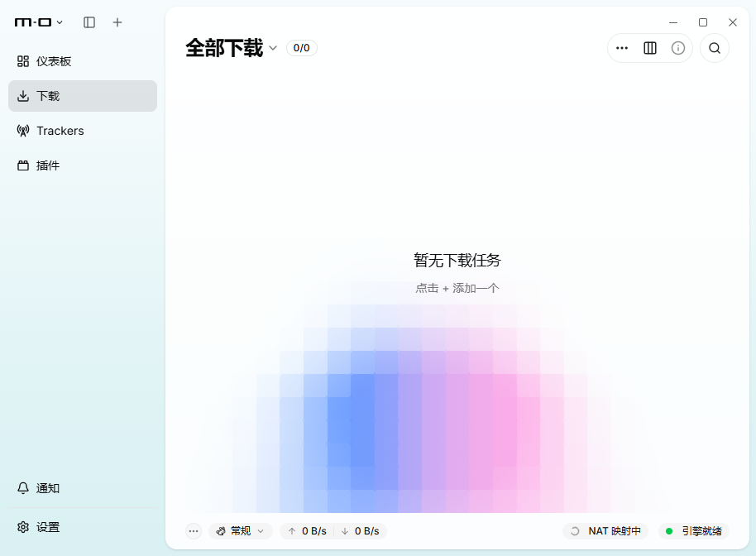Add a new download with plus icon
756x556 pixels.
pos(117,22)
